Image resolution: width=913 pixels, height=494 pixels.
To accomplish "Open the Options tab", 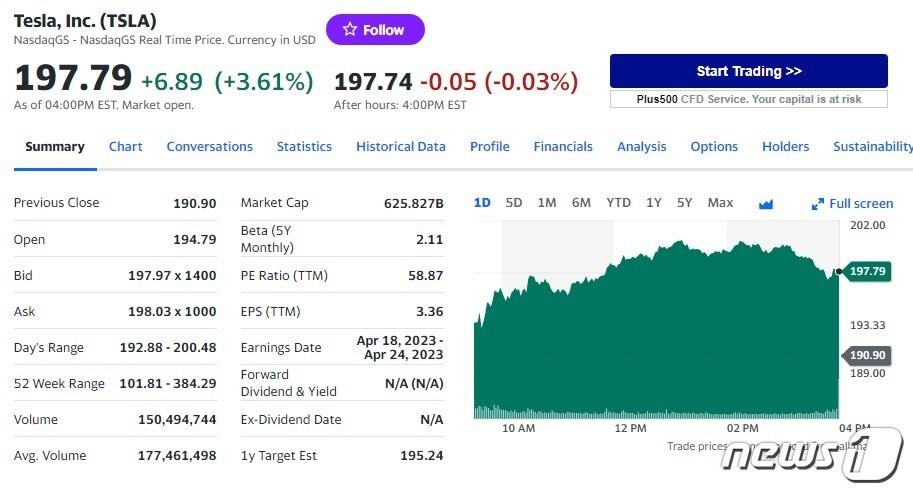I will pos(714,146).
